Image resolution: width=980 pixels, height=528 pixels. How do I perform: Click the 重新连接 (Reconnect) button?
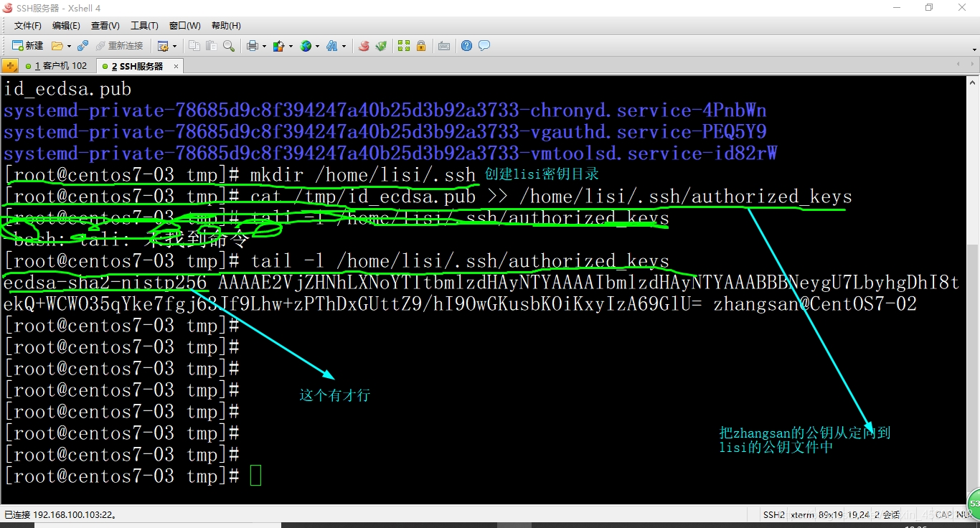tap(120, 46)
